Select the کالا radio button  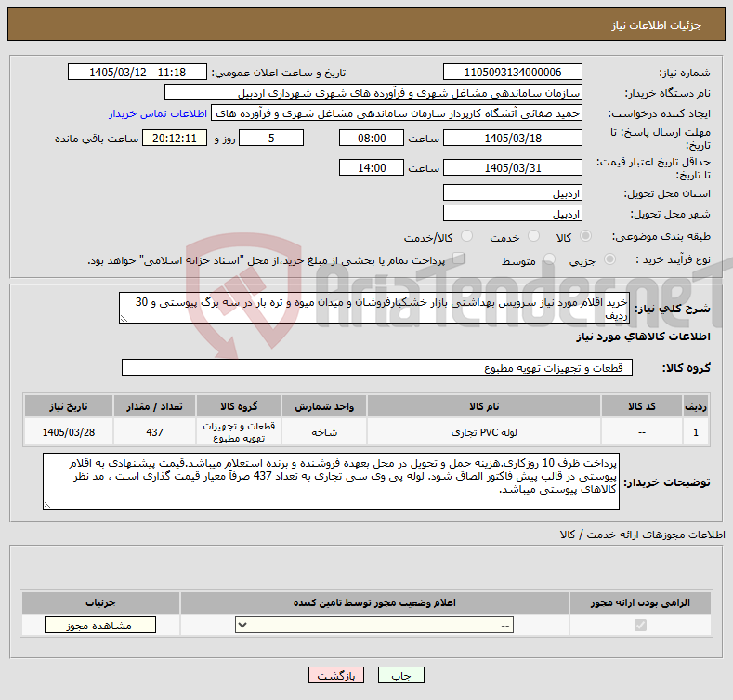coord(585,236)
